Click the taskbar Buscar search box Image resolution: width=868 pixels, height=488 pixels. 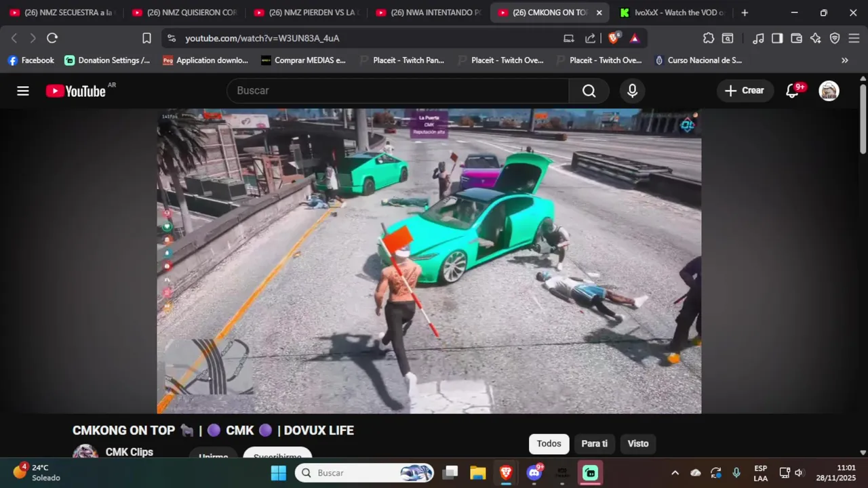[364, 472]
